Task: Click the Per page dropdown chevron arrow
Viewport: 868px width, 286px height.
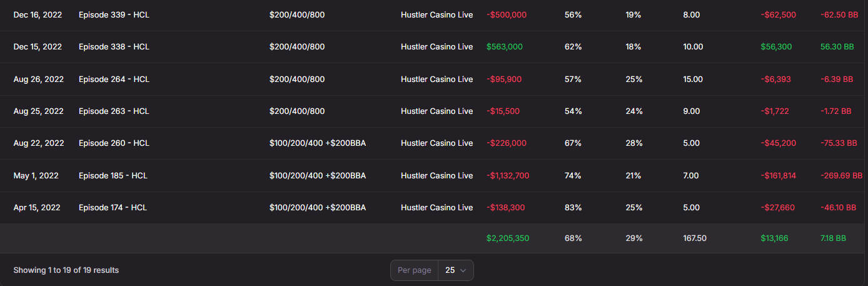Action: click(463, 270)
